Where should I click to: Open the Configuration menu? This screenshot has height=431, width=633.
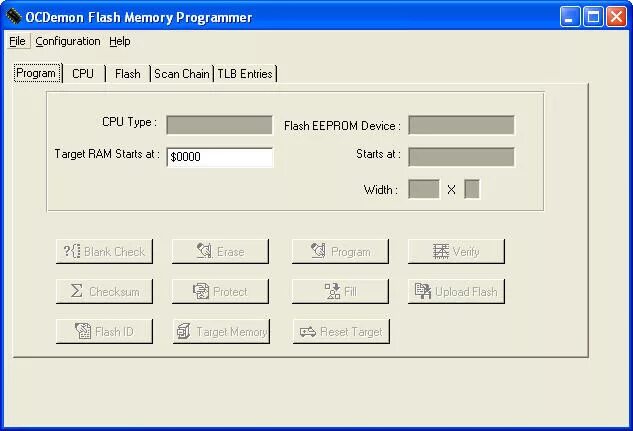click(68, 41)
